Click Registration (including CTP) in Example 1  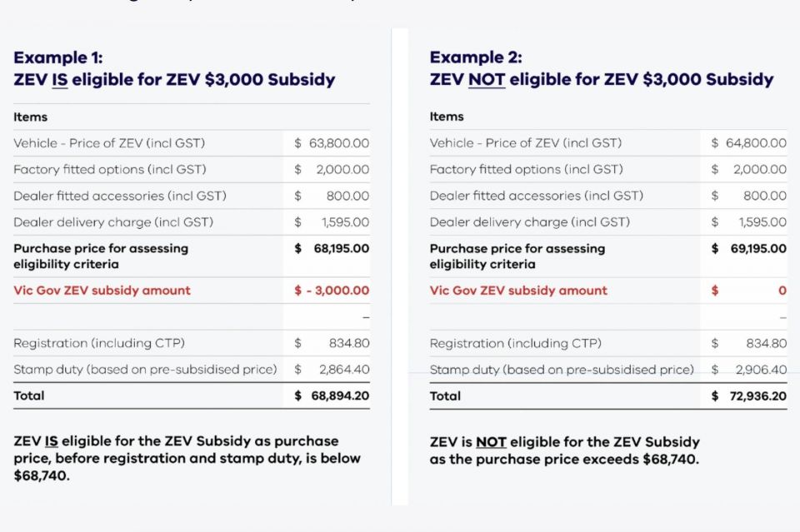coord(99,344)
